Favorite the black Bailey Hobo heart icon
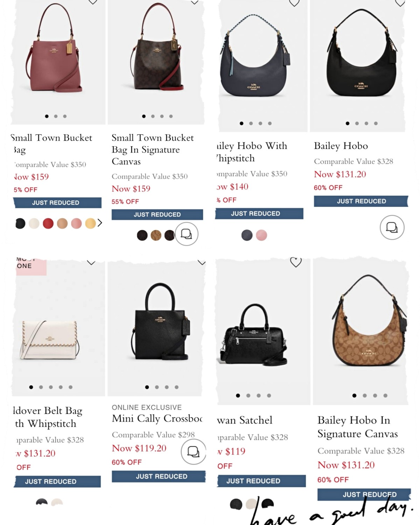Image resolution: width=420 pixels, height=525 pixels. [x=400, y=3]
